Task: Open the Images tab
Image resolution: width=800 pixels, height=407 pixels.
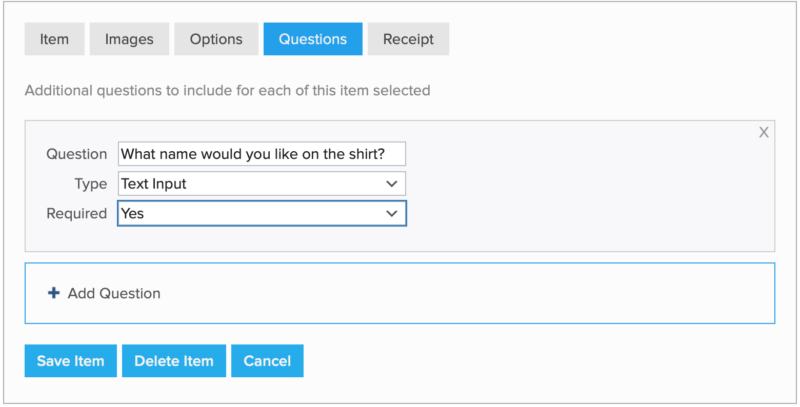Action: point(130,39)
